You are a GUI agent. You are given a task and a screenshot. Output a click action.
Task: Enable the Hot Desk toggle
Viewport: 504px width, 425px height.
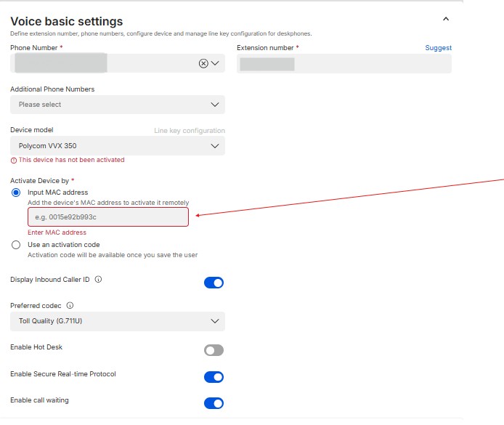coord(214,350)
